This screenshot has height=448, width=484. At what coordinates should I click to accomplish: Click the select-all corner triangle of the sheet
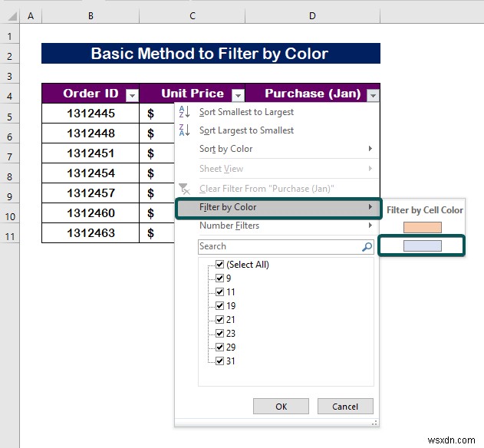(x=12, y=16)
